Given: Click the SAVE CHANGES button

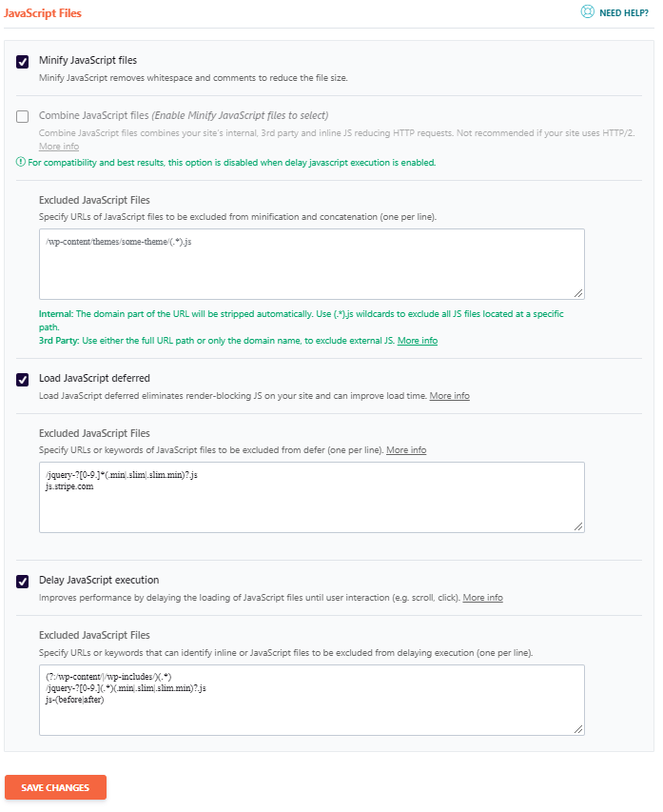Looking at the screenshot, I should click(x=55, y=787).
